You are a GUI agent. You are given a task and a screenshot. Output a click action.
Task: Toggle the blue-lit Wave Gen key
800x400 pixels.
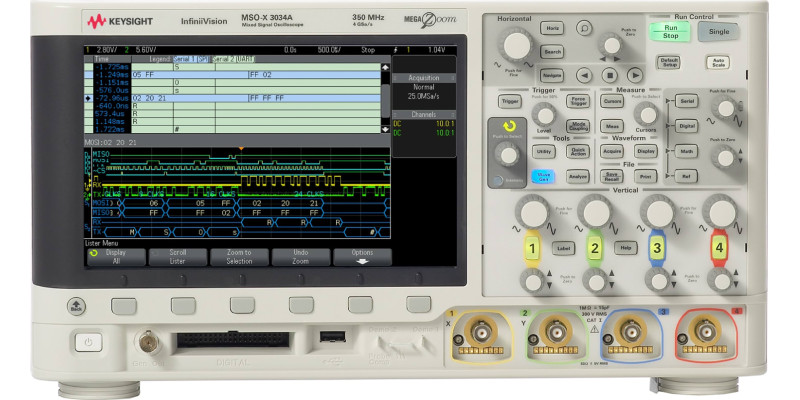pos(543,177)
